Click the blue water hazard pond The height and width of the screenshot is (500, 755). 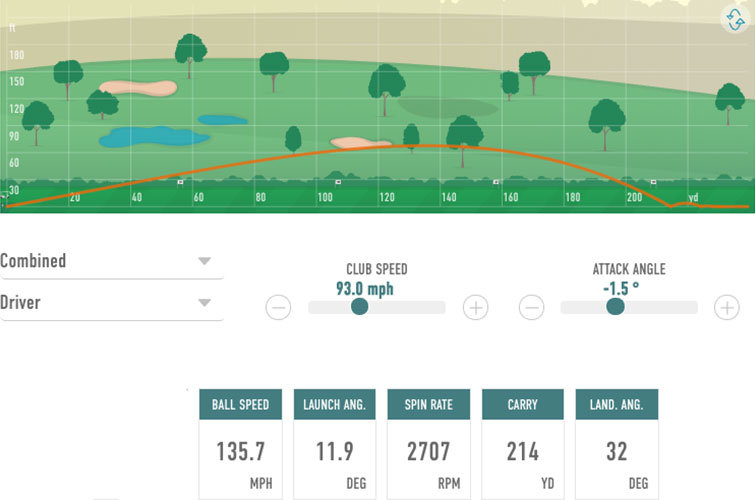pos(150,137)
